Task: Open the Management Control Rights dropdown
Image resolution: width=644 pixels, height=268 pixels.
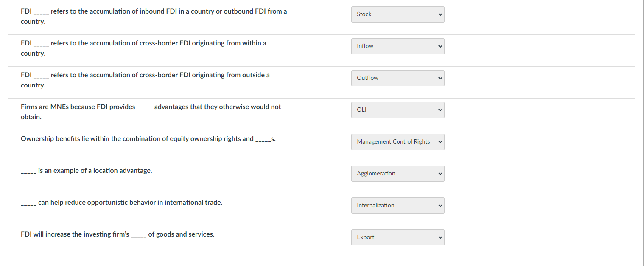Action: [x=397, y=142]
